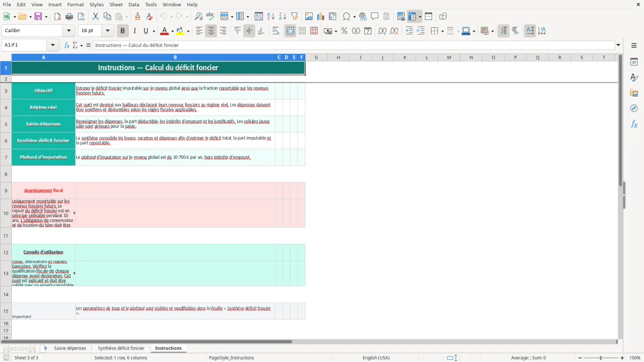Click Delete Decimal Place icon

(394, 31)
